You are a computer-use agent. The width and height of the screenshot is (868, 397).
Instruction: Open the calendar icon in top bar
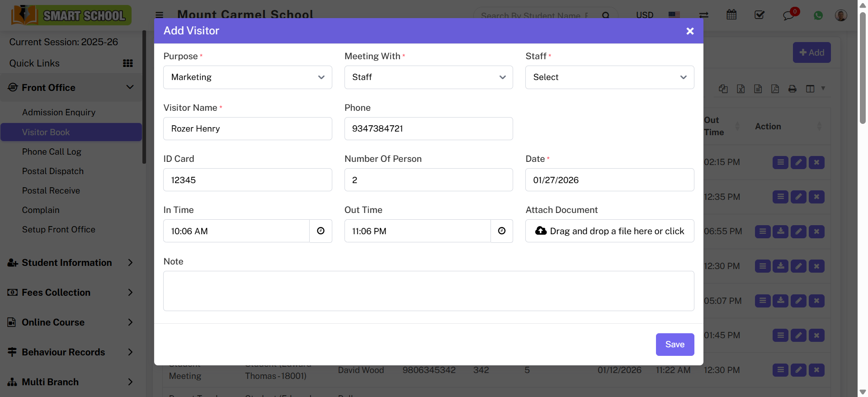pyautogui.click(x=731, y=15)
